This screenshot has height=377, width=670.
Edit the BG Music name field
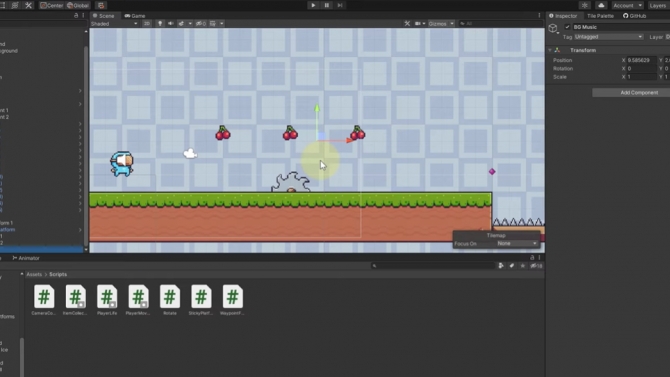(621, 27)
